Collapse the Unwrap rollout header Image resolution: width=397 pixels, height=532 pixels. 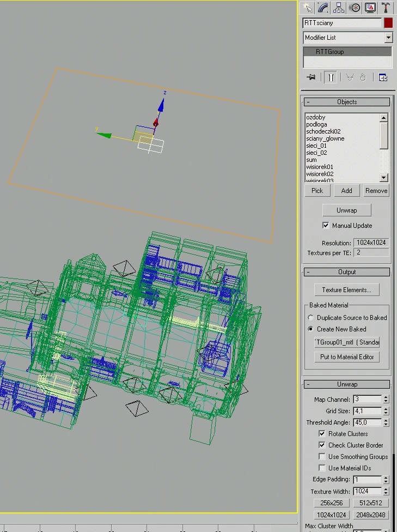(346, 384)
